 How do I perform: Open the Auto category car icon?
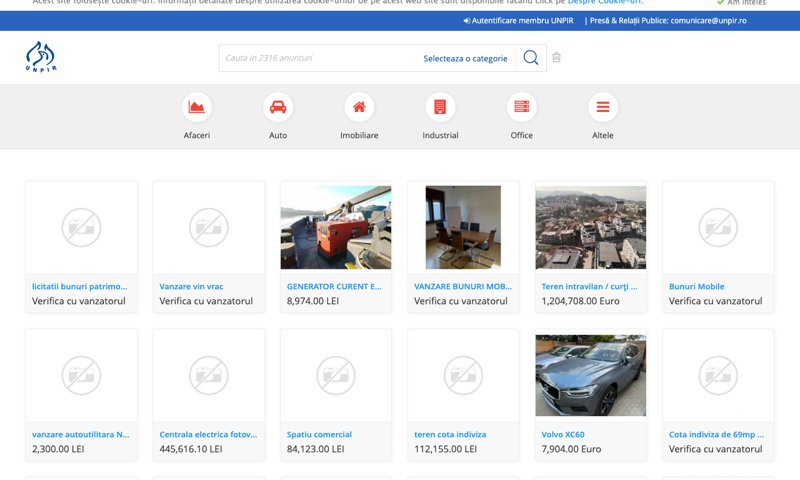tap(278, 107)
